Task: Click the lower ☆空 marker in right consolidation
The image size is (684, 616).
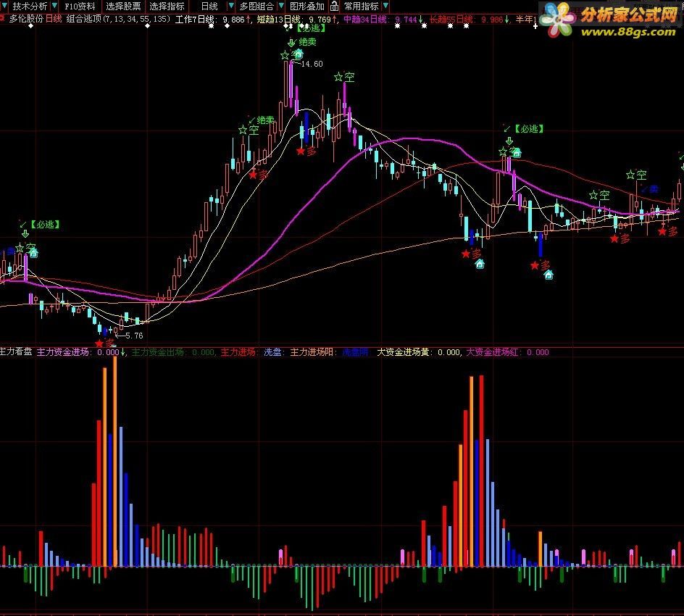Action: click(599, 195)
